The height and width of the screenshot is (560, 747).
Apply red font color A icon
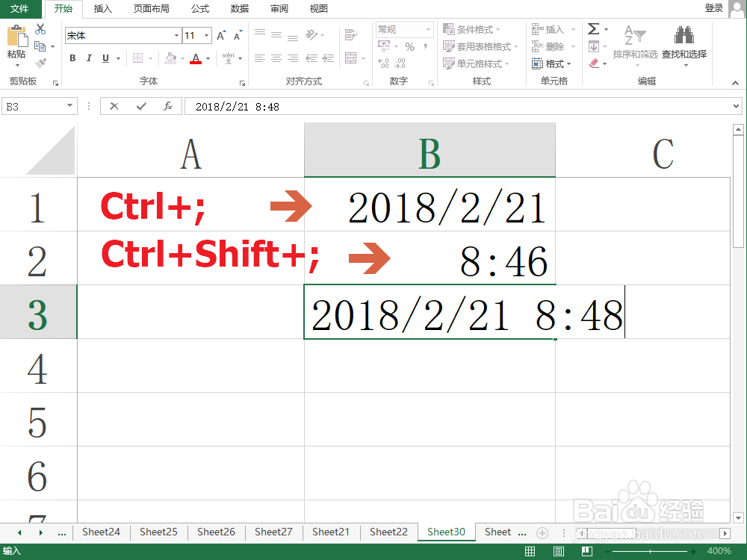pyautogui.click(x=195, y=58)
